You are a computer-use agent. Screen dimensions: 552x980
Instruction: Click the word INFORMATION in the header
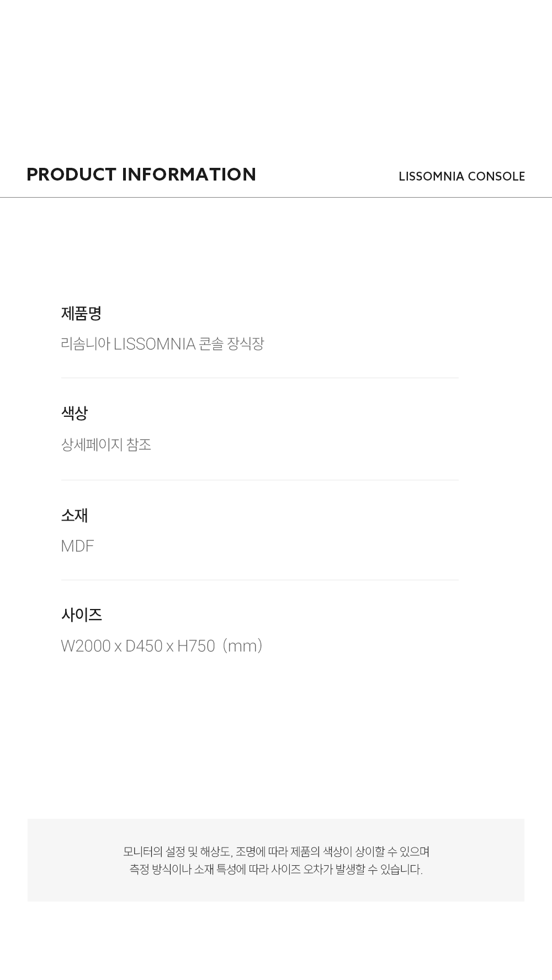click(x=189, y=174)
